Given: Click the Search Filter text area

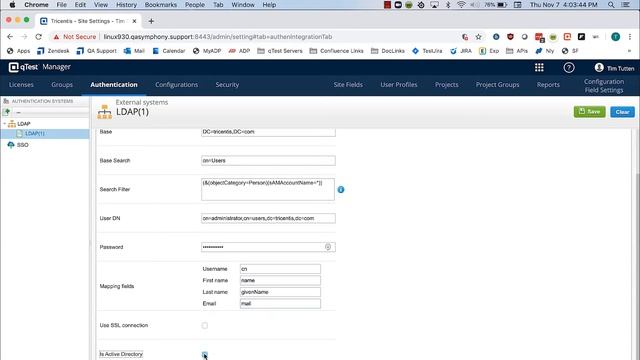Looking at the screenshot, I should (x=268, y=189).
